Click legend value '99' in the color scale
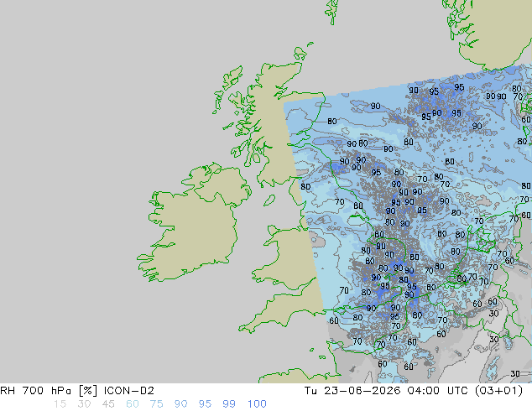532x411 pixels. pos(229,404)
